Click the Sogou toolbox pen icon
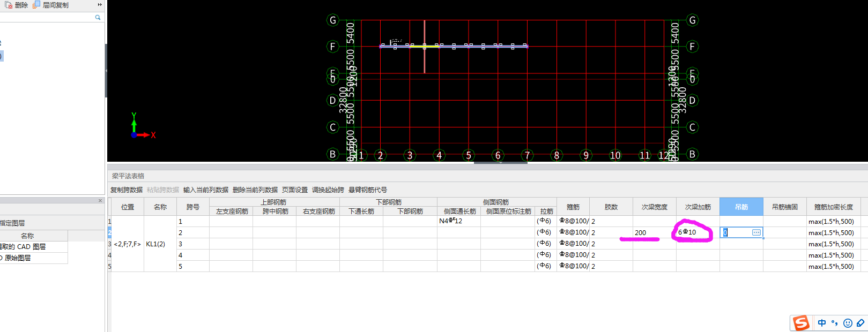The width and height of the screenshot is (868, 332). point(860,323)
